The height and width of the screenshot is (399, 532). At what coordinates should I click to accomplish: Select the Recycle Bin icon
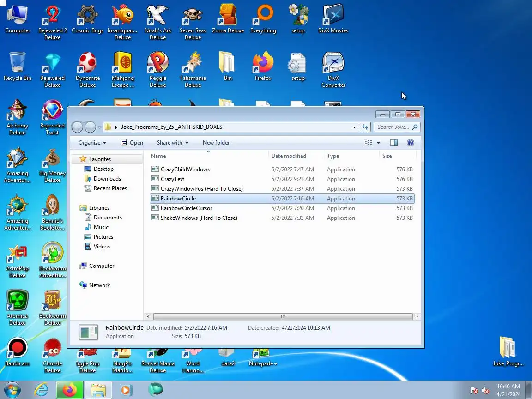click(x=17, y=66)
